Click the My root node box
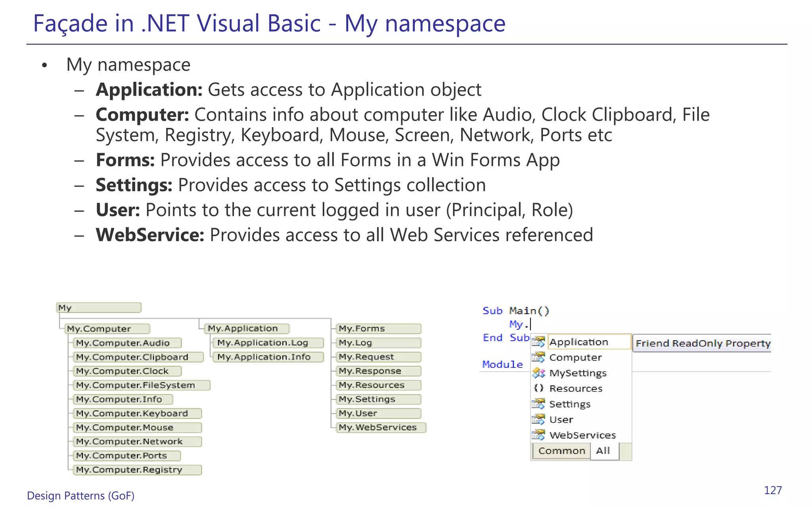812x508 pixels. point(99,308)
